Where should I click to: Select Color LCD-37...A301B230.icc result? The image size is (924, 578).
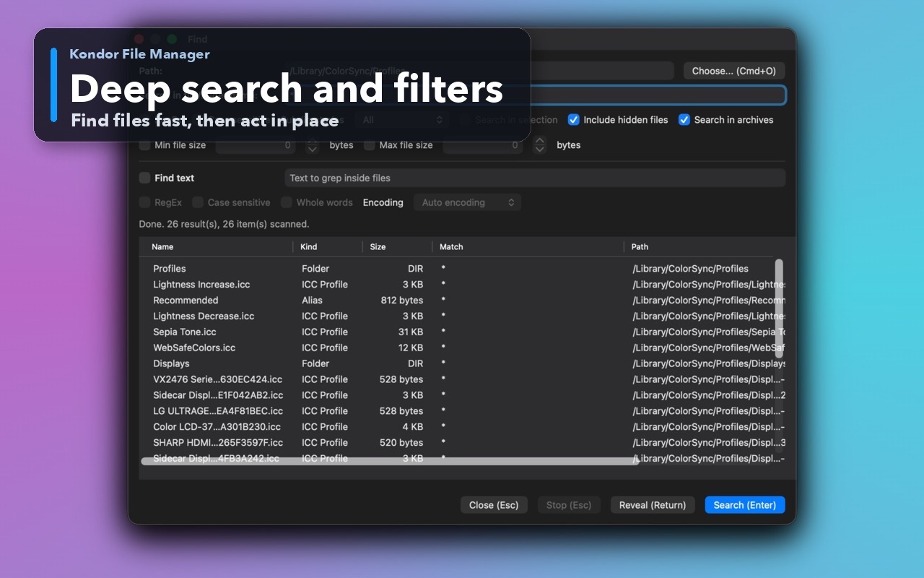[462, 427]
